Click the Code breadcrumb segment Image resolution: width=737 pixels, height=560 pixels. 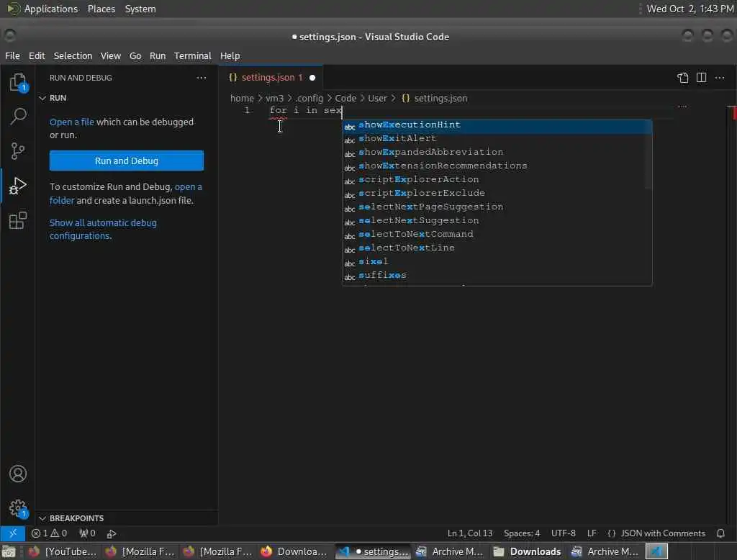[x=345, y=99]
